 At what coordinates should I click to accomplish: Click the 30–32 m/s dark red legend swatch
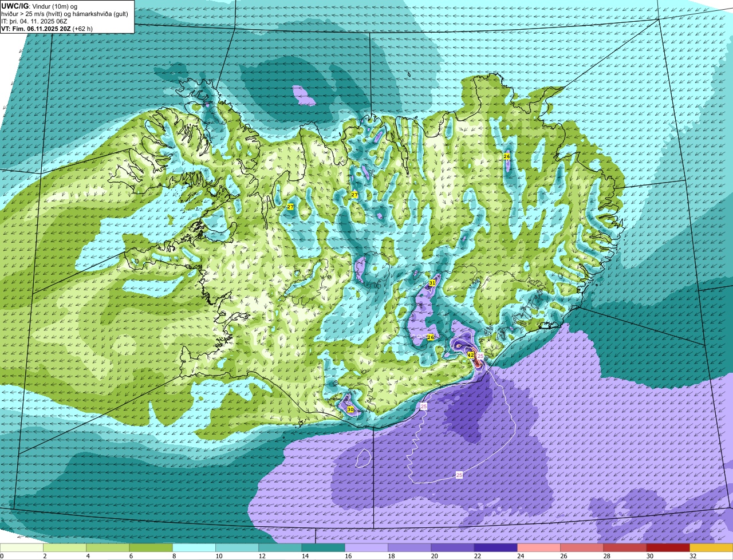pyautogui.click(x=668, y=547)
